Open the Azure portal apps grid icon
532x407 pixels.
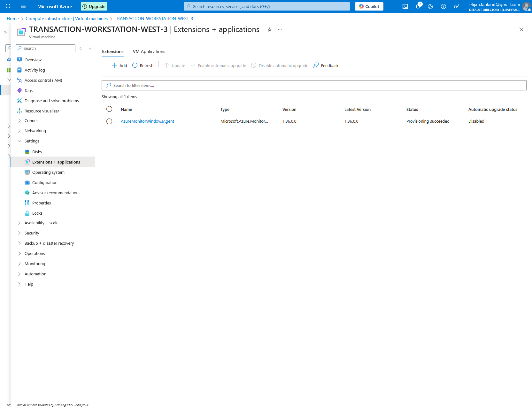(8, 6)
